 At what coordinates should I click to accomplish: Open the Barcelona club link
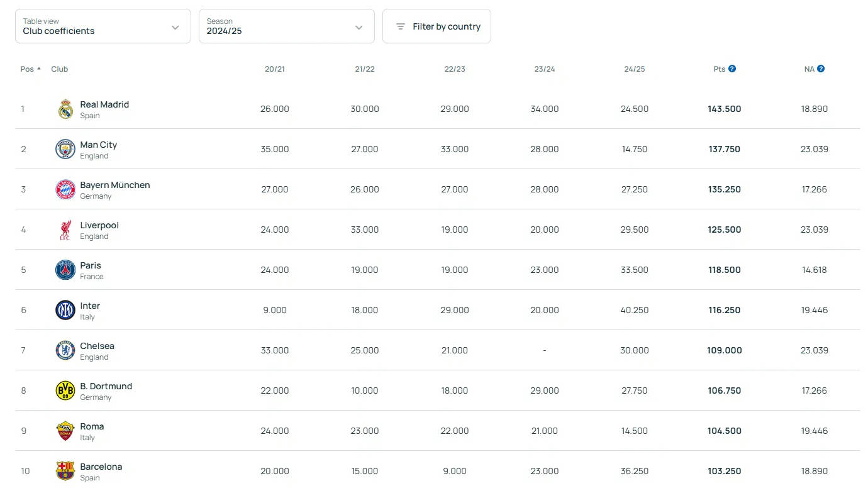(101, 467)
